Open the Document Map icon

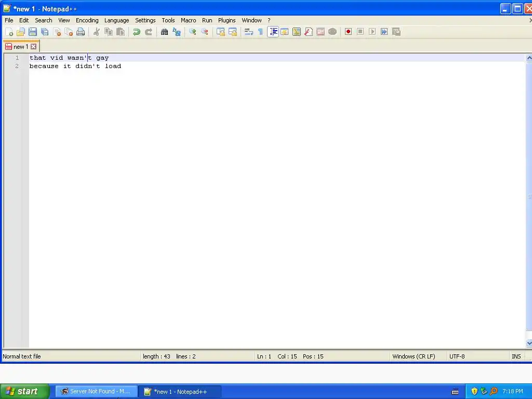(297, 32)
